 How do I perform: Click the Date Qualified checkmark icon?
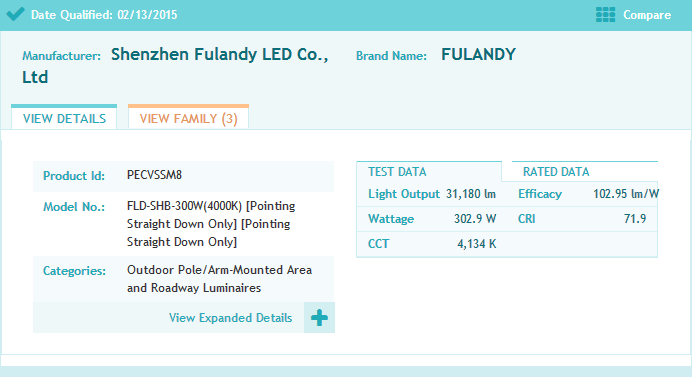click(x=16, y=14)
